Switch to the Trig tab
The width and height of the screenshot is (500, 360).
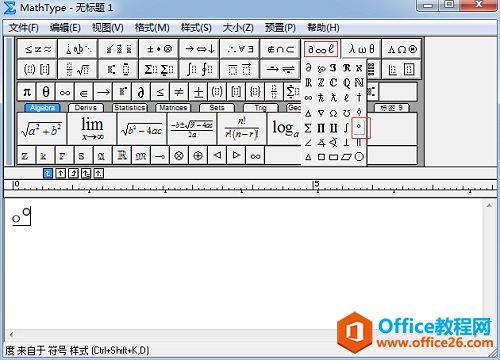tap(260, 108)
